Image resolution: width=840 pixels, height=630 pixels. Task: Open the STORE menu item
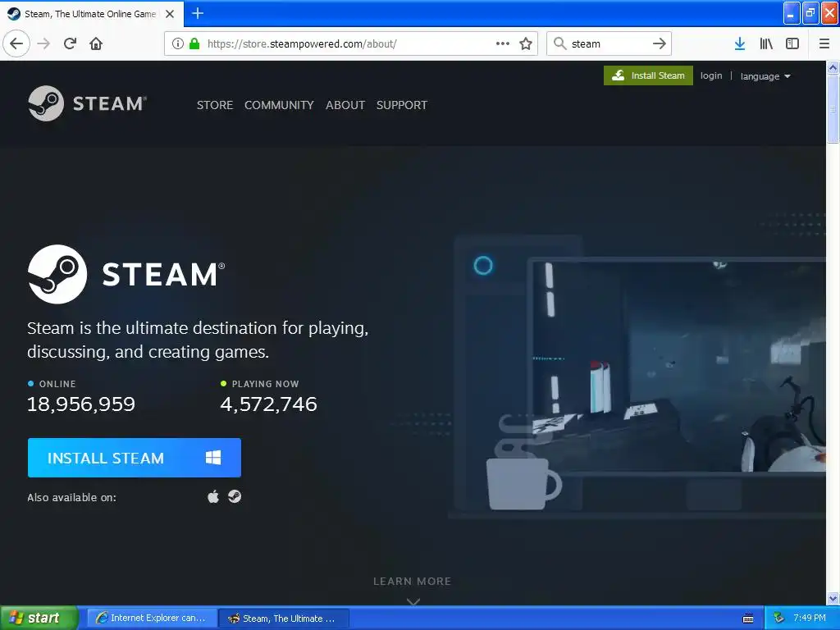215,105
